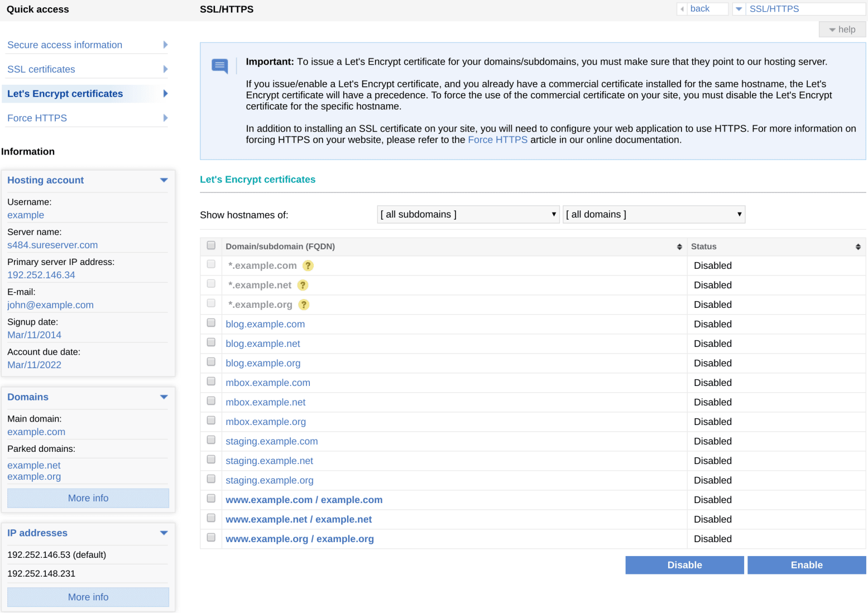Screen dimensions: 868x613
Task: Click the sort arrows on Domain/subdomain column
Action: tap(679, 247)
